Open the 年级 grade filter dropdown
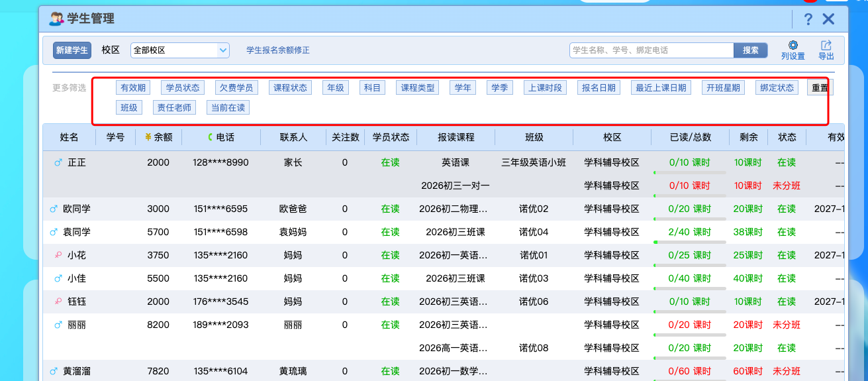The height and width of the screenshot is (381, 868). coord(336,87)
